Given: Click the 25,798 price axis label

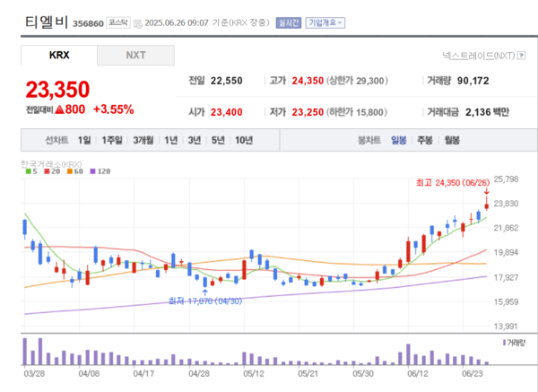Looking at the screenshot, I should pyautogui.click(x=506, y=179).
